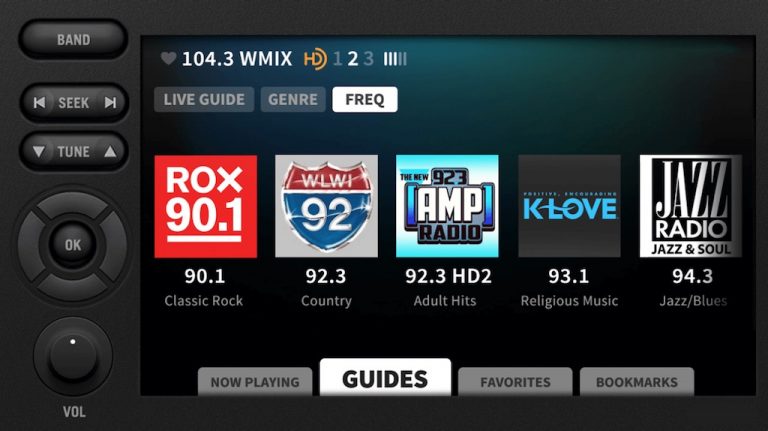Image resolution: width=768 pixels, height=431 pixels.
Task: Open the BOOKMARKS tab
Action: click(x=637, y=382)
